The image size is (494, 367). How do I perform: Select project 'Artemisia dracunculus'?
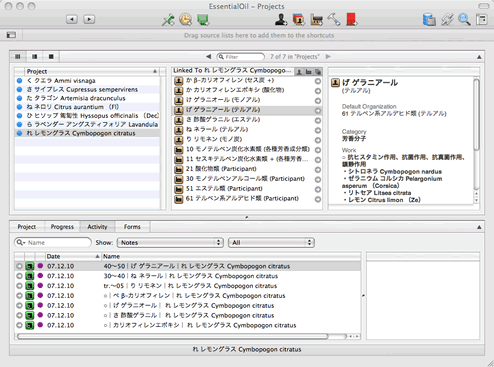(x=87, y=98)
